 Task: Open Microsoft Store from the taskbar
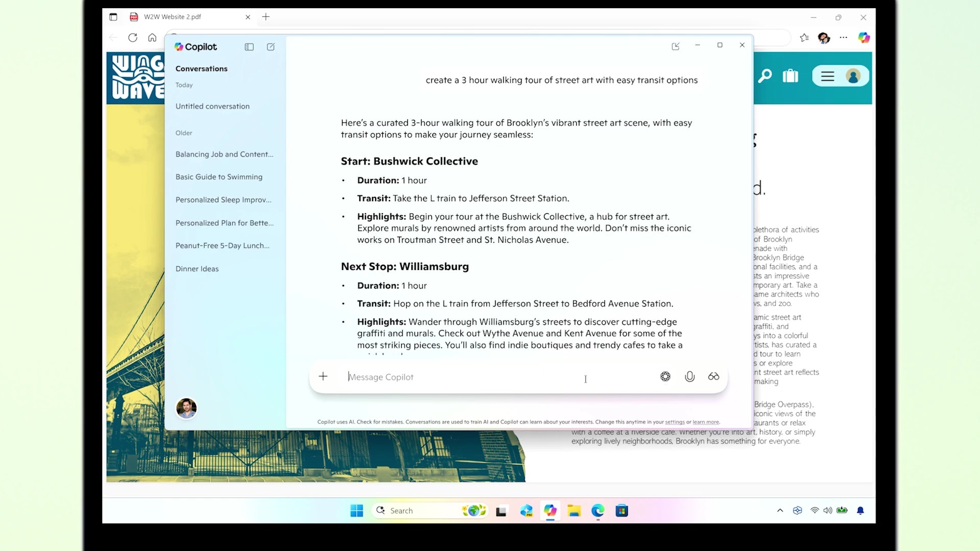coord(622,511)
